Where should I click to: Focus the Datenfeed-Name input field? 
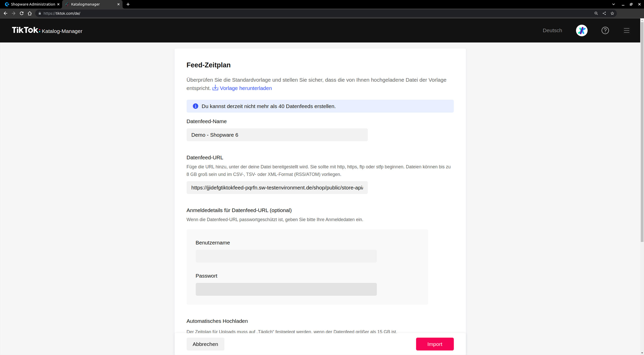[277, 135]
